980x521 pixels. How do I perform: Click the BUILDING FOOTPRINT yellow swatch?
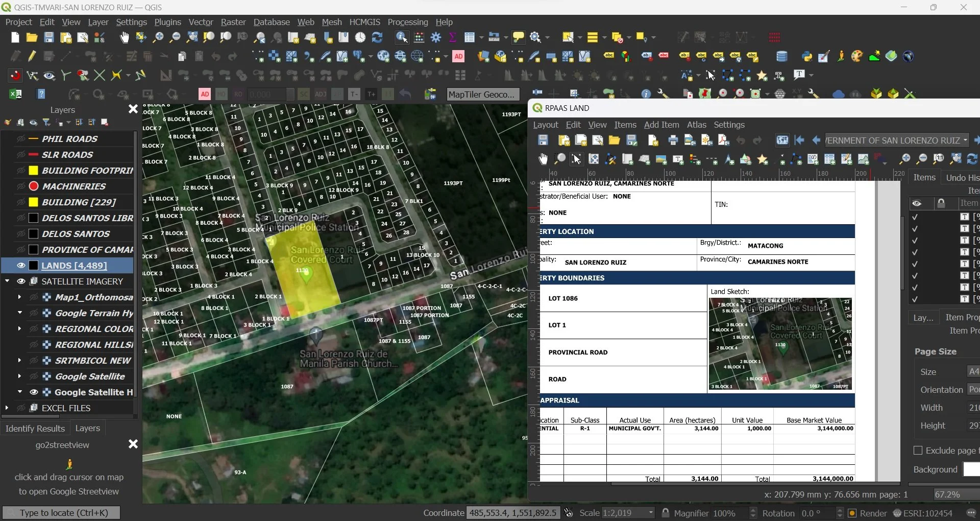tap(34, 171)
